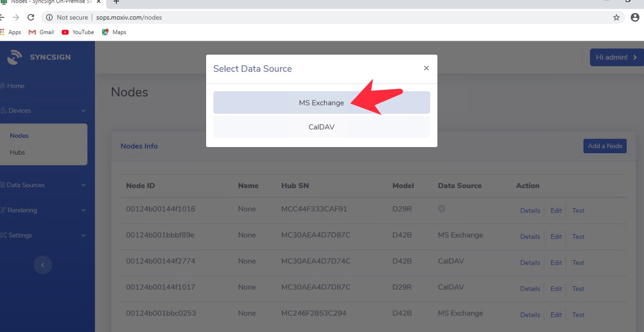Edit node 00124b00144f1016
This screenshot has height=332, width=644.
[556, 210]
